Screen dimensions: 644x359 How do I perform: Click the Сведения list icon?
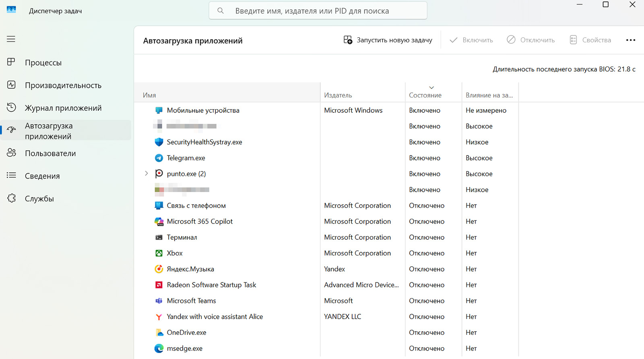[x=11, y=175]
